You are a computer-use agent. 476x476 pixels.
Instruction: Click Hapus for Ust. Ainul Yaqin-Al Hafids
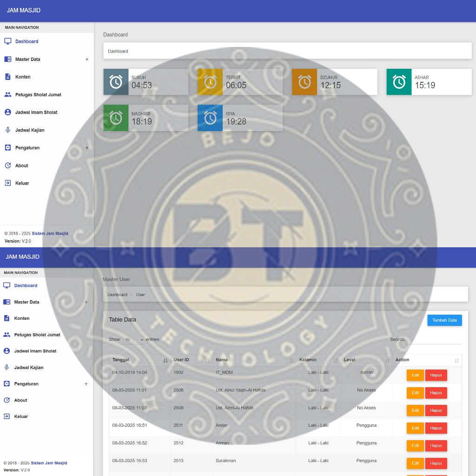(x=436, y=393)
